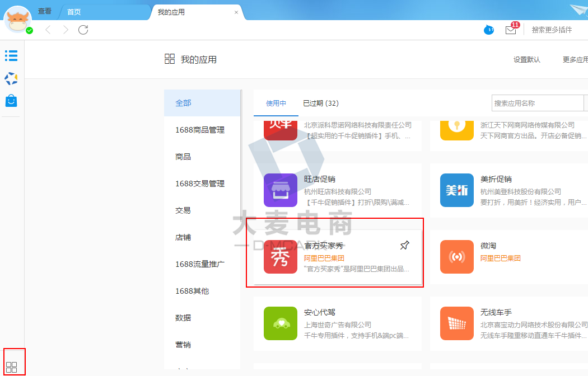The width and height of the screenshot is (588, 376).
Task: Click the bull avatar profile icon
Action: tap(17, 20)
